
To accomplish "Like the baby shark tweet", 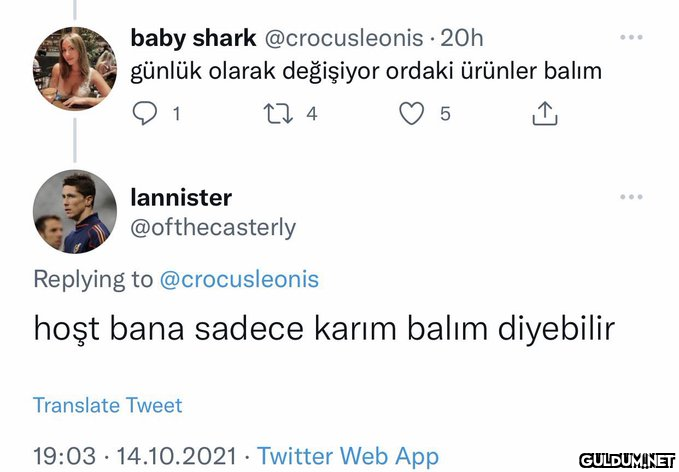I will click(x=412, y=114).
